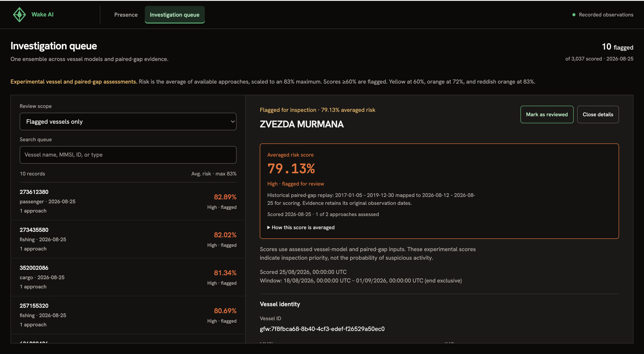Click the 81.34% risk score
This screenshot has width=644, height=354.
[225, 273]
